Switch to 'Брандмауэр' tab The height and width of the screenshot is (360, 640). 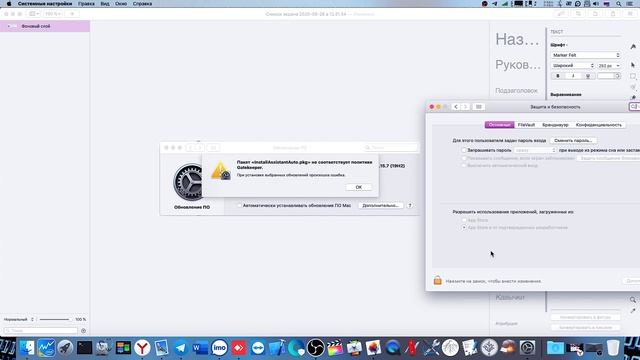555,125
